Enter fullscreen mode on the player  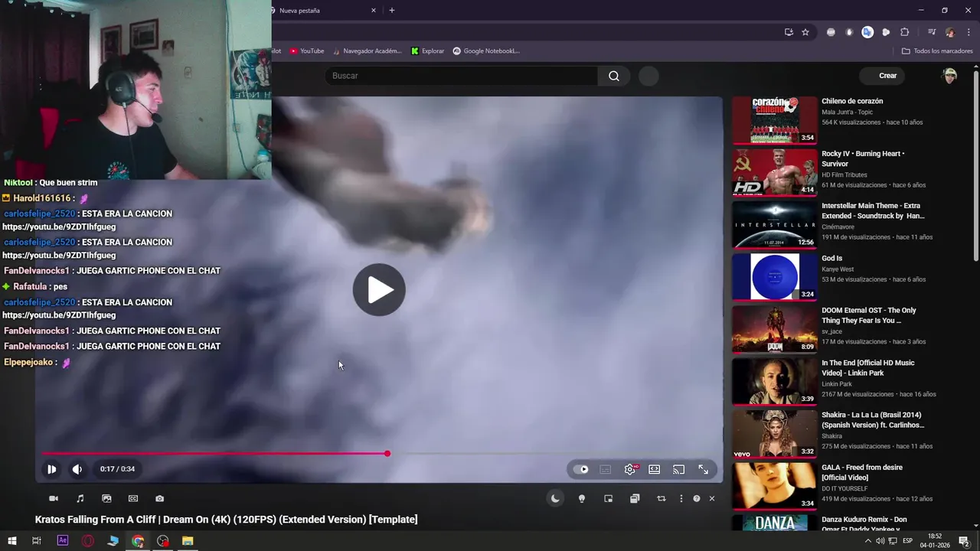pos(703,469)
